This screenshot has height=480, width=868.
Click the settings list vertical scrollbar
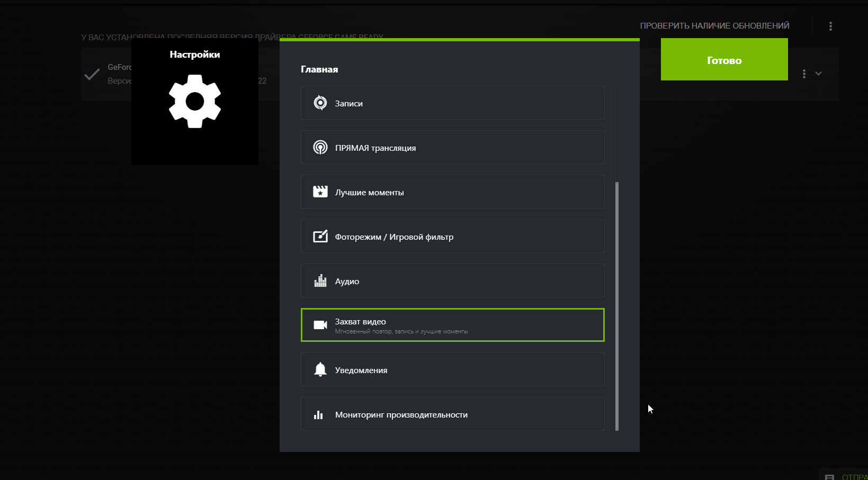tap(616, 306)
